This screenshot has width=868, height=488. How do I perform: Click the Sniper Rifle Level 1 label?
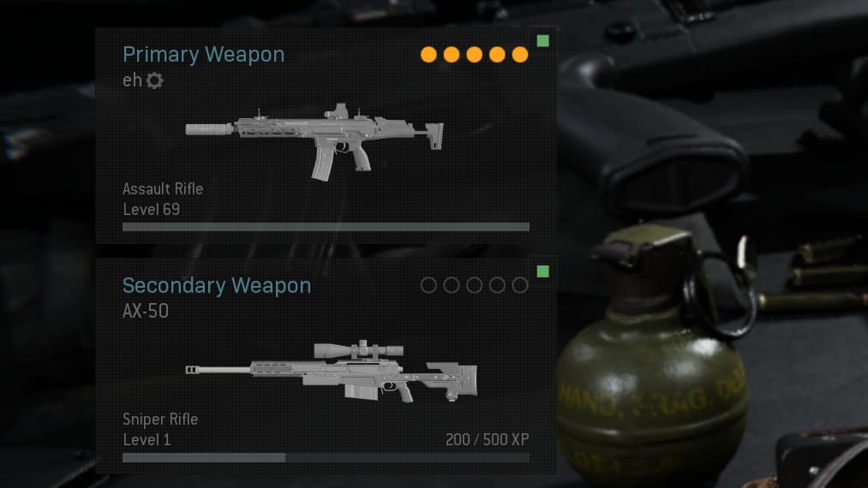click(160, 429)
